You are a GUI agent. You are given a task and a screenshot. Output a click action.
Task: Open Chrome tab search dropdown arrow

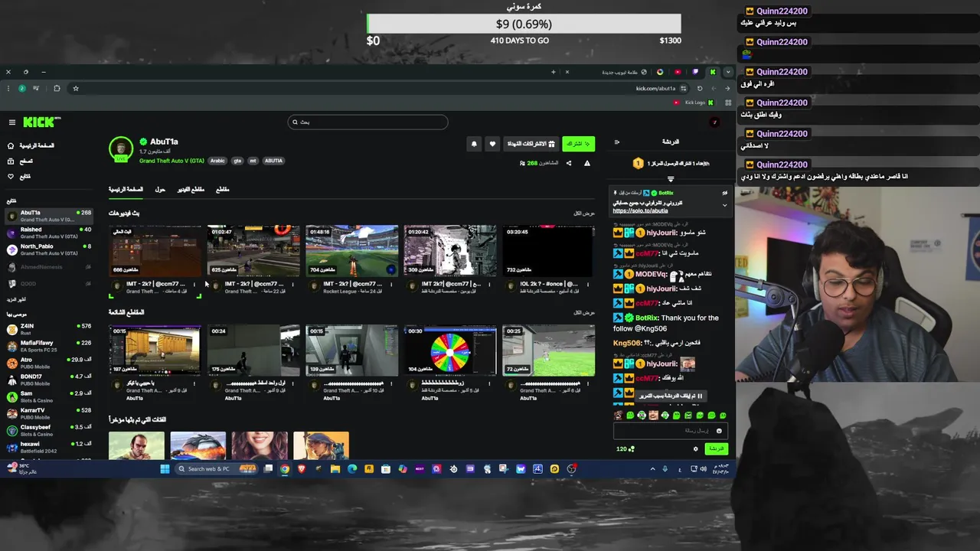coord(727,72)
